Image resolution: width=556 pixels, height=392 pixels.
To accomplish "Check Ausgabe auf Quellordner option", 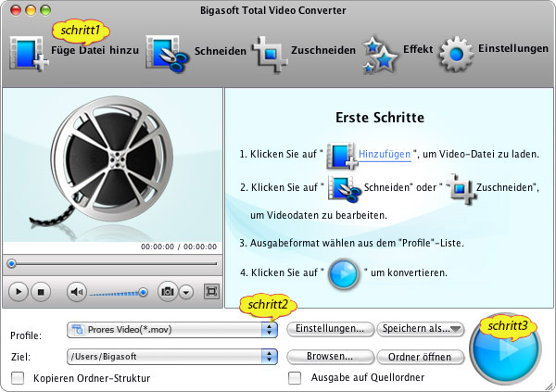I will tap(295, 378).
